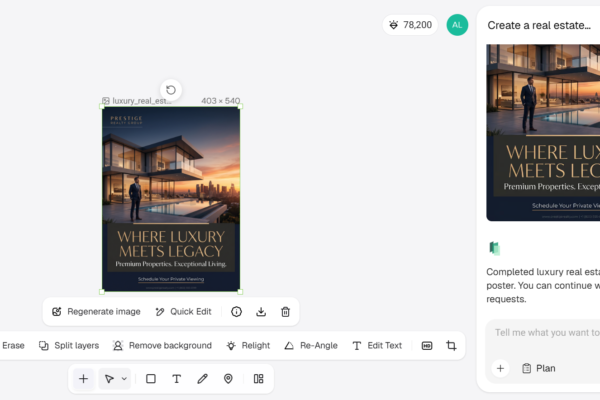Image resolution: width=600 pixels, height=400 pixels.
Task: Select the crop icon
Action: pyautogui.click(x=451, y=346)
